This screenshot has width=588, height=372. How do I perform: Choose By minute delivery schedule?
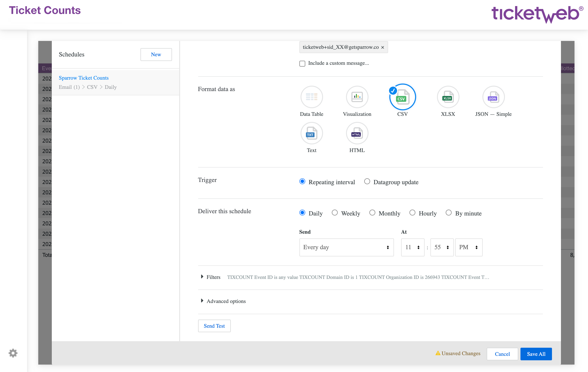pyautogui.click(x=448, y=213)
